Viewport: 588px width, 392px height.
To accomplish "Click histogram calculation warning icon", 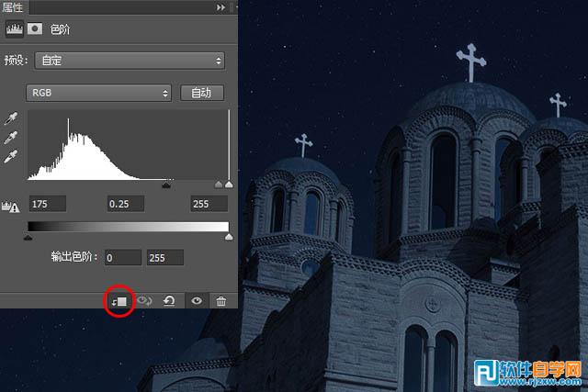I will coord(10,207).
